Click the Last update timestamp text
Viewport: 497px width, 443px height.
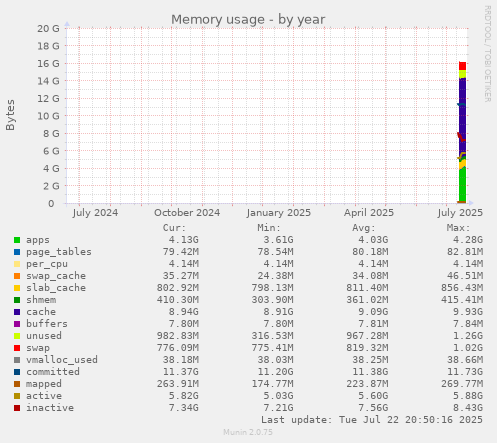pyautogui.click(x=372, y=420)
